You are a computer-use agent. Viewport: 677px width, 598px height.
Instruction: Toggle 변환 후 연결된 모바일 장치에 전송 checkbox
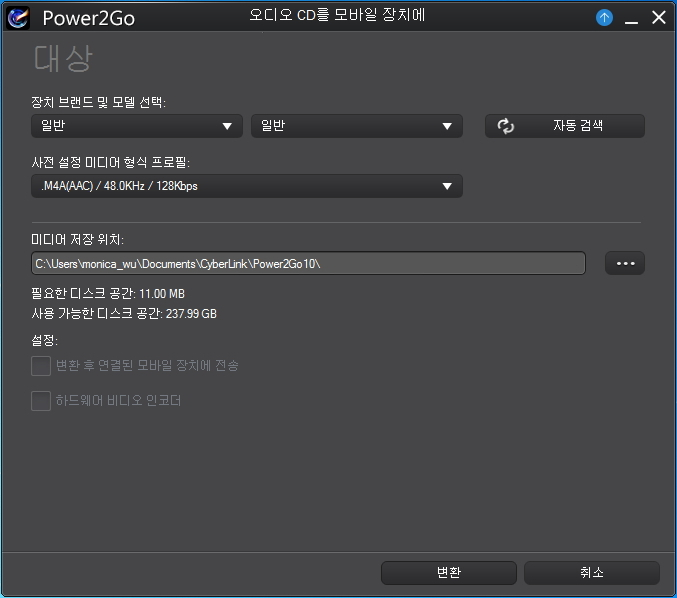pos(41,366)
